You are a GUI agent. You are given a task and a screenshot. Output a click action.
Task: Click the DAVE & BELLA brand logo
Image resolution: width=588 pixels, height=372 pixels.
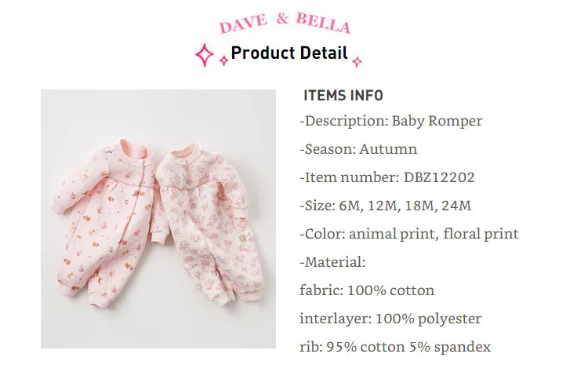click(285, 23)
